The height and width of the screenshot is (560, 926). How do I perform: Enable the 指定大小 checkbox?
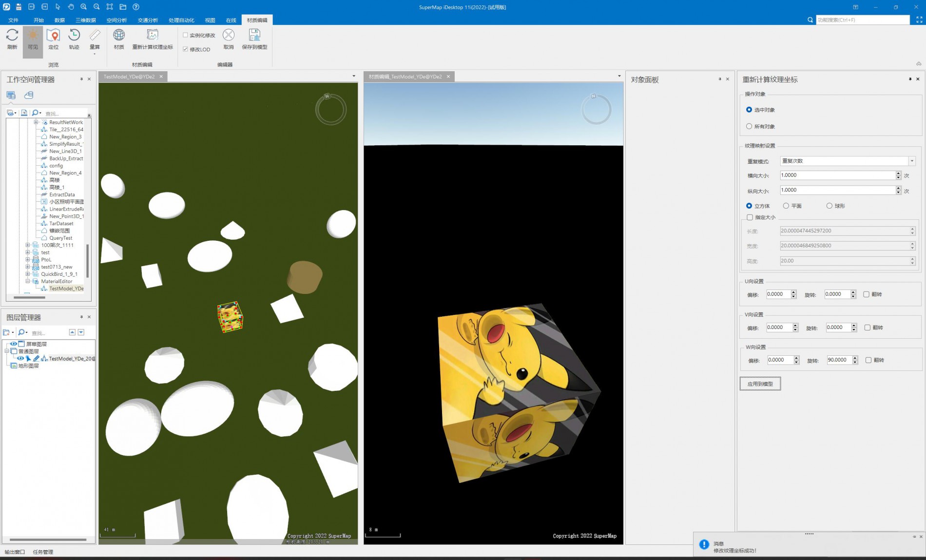click(750, 217)
